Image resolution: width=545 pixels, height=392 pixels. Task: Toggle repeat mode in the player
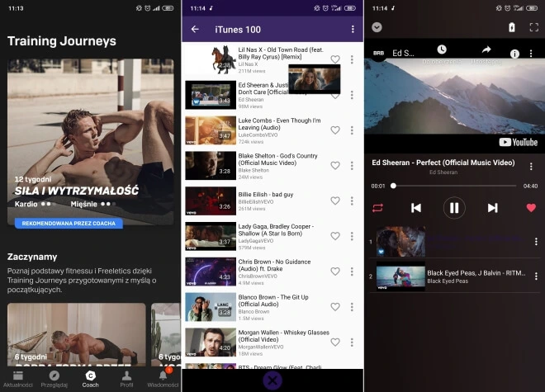coord(378,208)
